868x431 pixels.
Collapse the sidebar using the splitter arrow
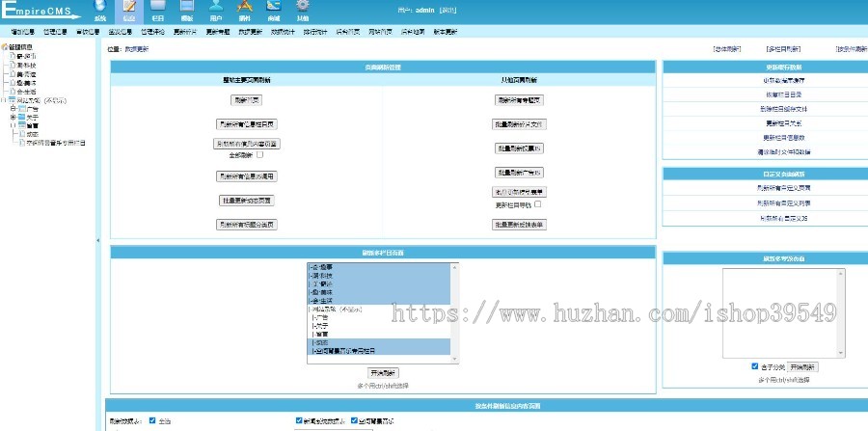[98, 240]
